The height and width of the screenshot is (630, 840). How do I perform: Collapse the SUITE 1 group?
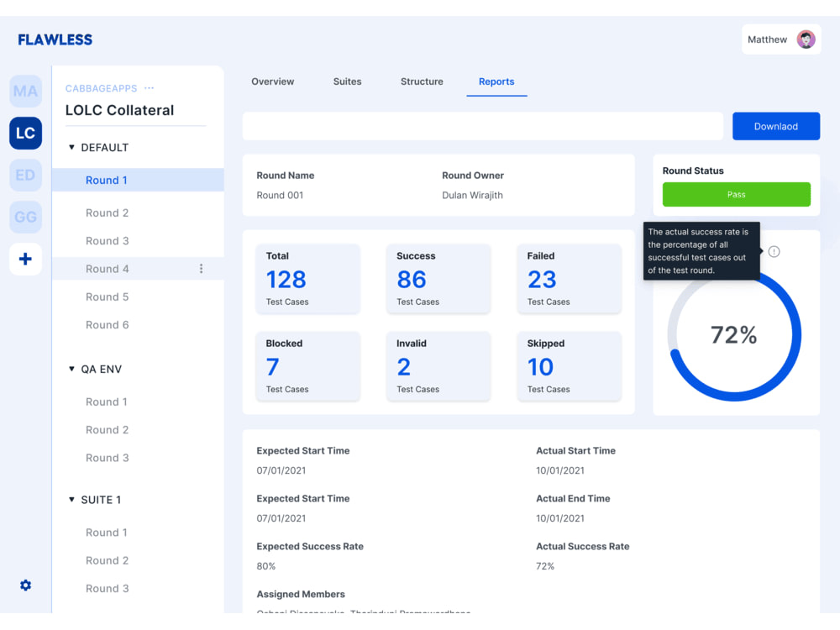71,500
